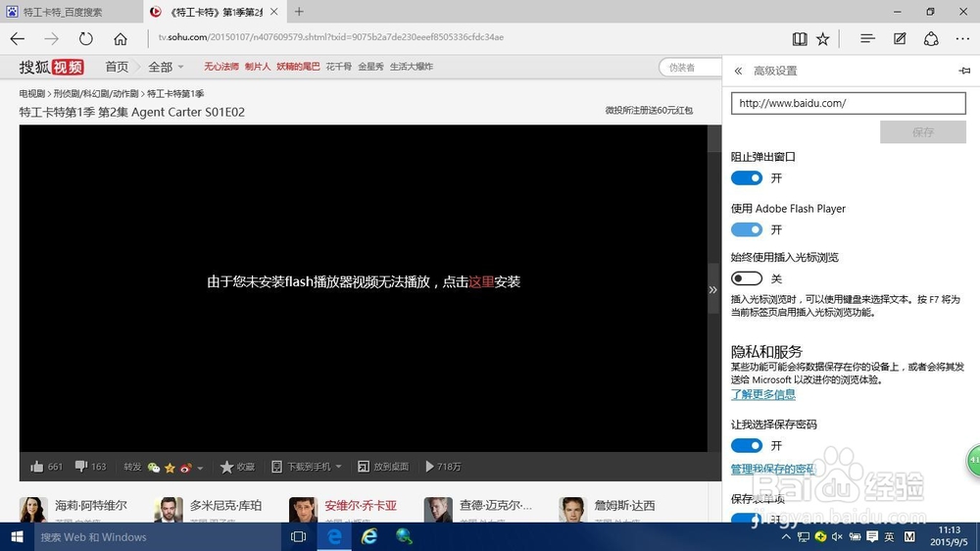Refresh the page with the reload icon

click(85, 39)
